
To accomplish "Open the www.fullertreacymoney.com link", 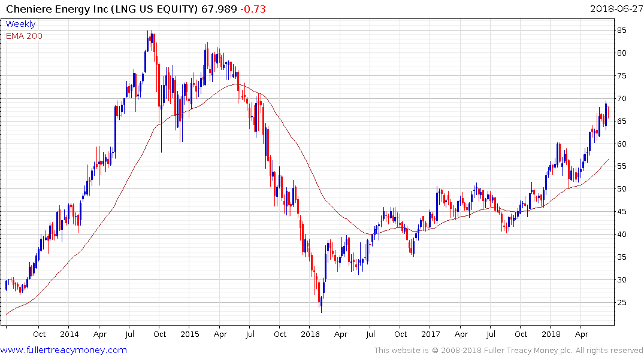I will [64, 350].
